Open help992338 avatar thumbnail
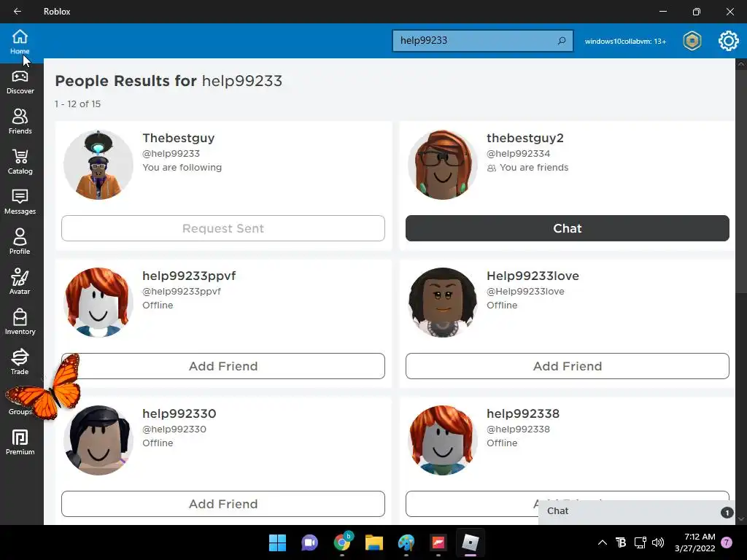 tap(443, 440)
